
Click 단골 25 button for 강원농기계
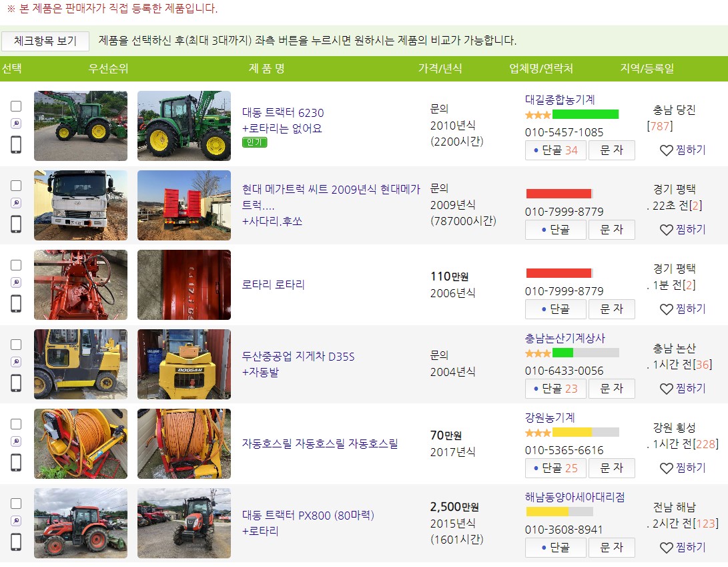[556, 468]
